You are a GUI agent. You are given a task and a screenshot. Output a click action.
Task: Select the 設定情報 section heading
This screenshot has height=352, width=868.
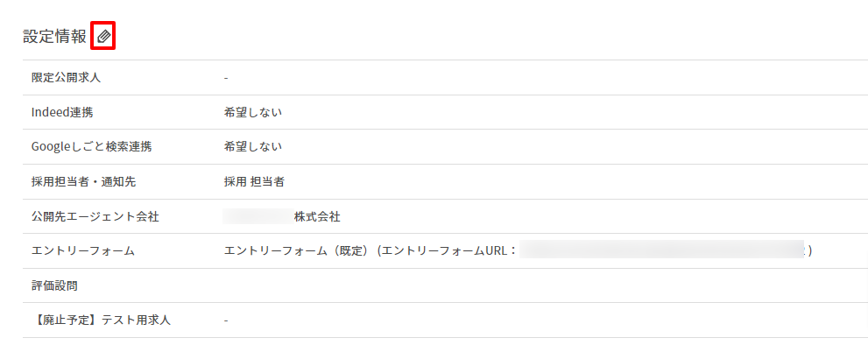coord(55,37)
